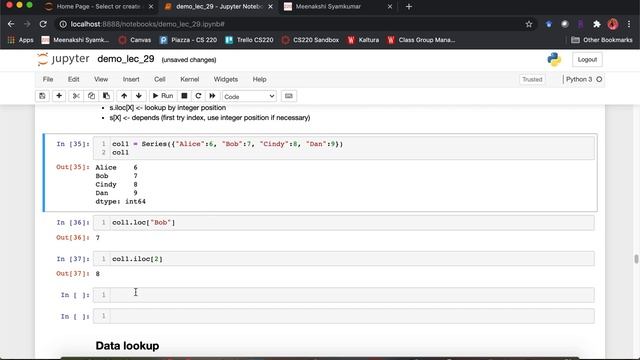Insert cell below with plus icon
The image size is (640, 360).
tap(59, 96)
